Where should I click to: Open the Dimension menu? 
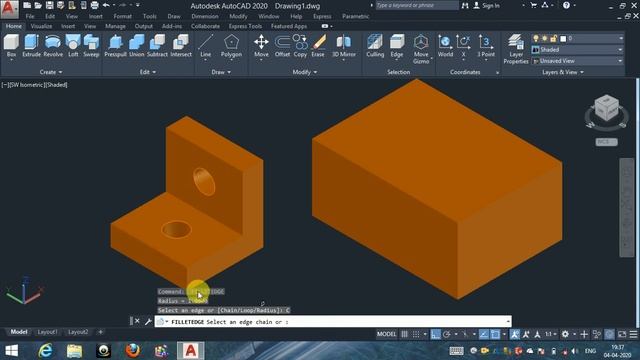pos(205,16)
